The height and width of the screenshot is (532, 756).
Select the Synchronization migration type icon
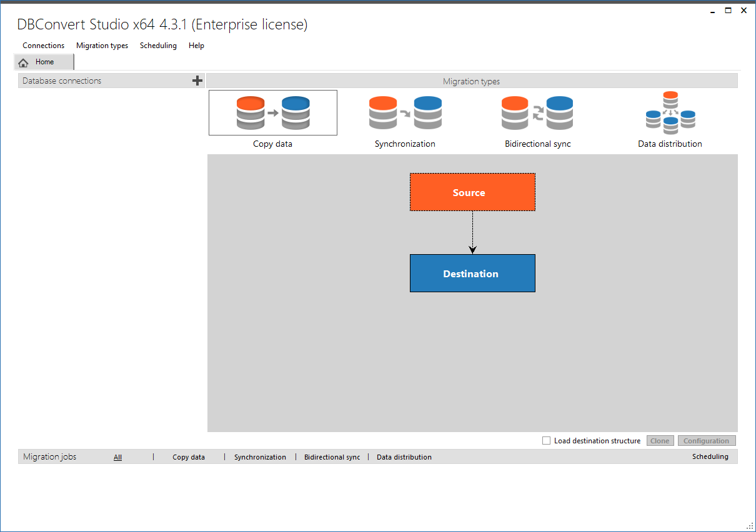coord(405,113)
